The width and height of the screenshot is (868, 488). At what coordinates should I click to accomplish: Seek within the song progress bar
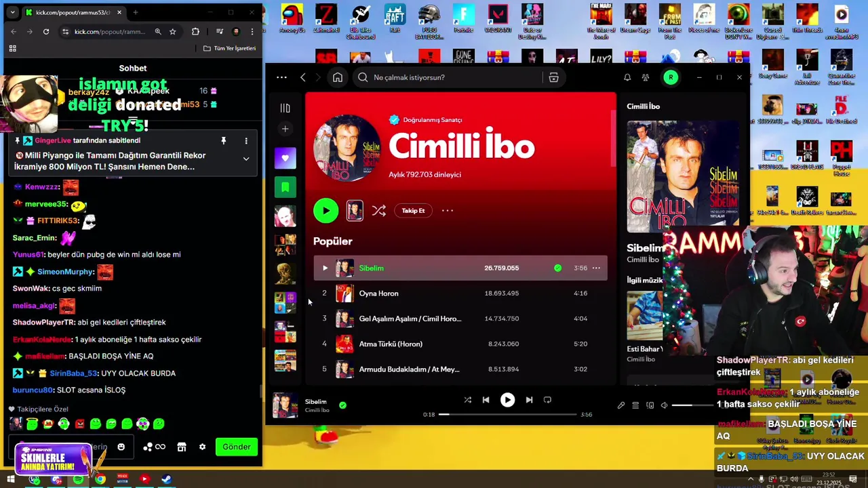tap(508, 414)
